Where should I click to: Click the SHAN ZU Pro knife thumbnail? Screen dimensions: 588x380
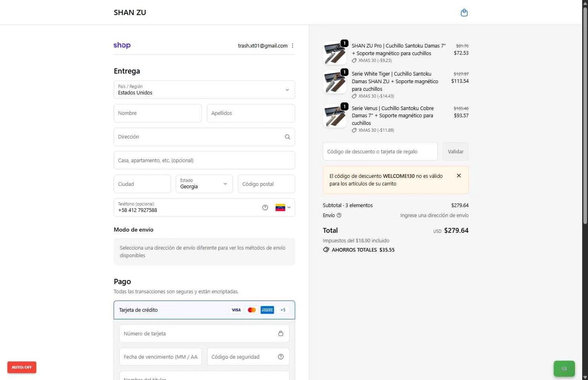335,53
